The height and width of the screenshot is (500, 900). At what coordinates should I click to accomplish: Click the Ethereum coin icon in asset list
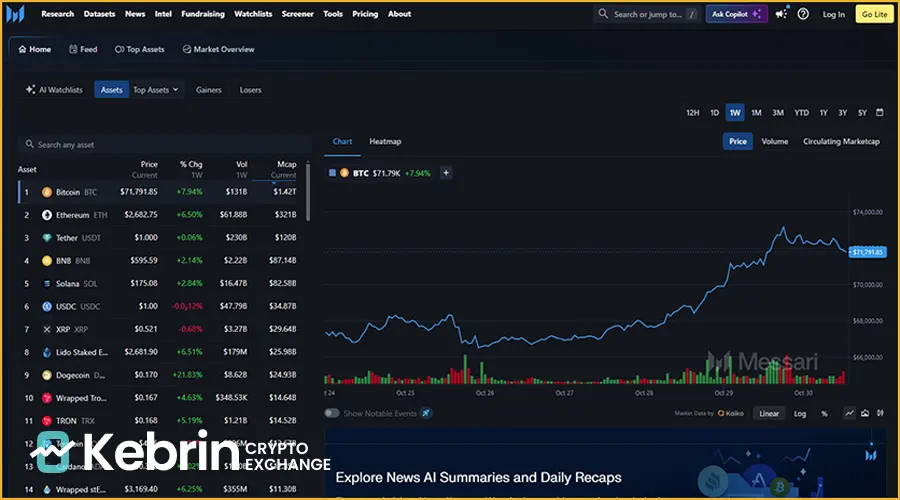46,215
